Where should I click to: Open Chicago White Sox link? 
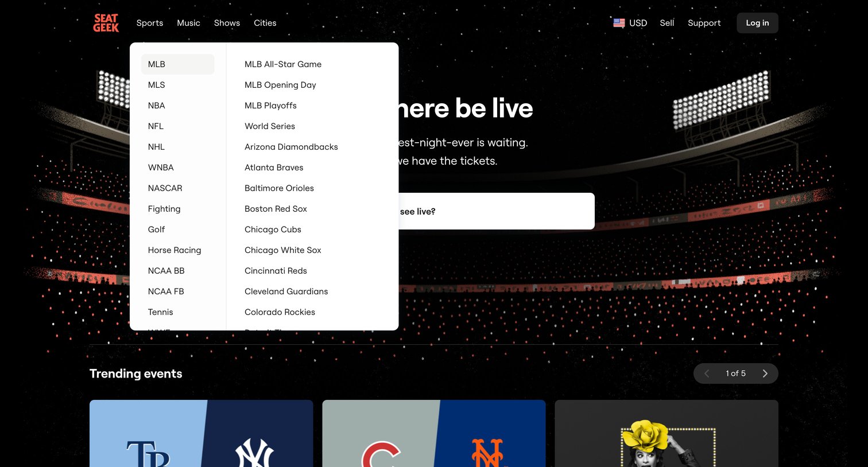click(x=283, y=250)
